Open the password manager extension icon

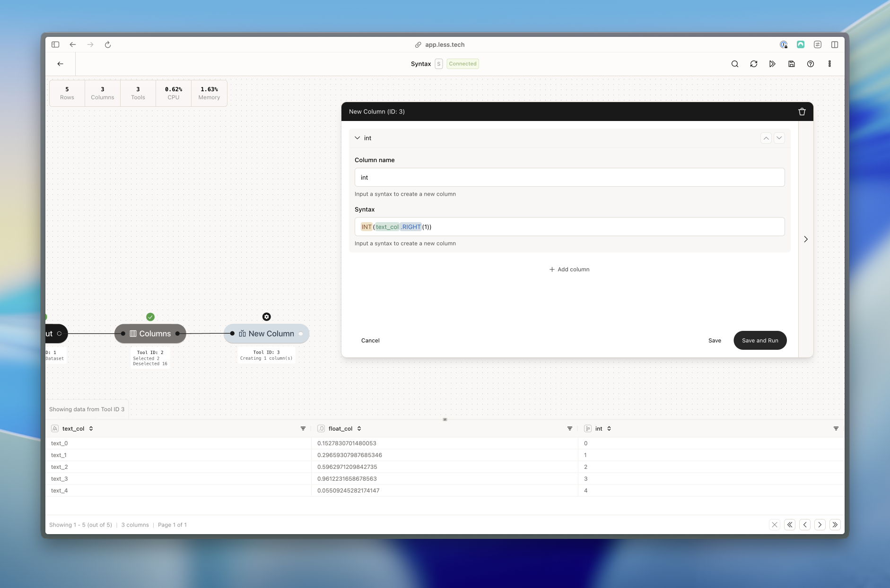click(784, 44)
